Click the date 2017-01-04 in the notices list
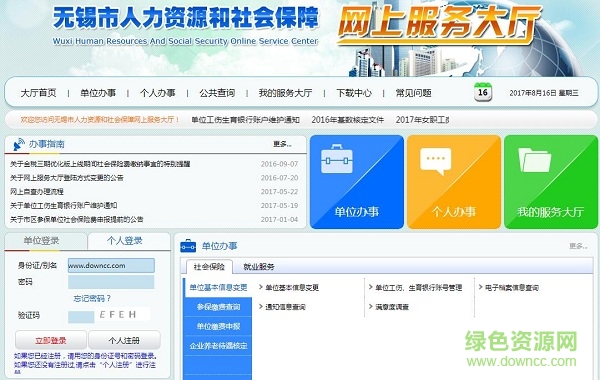 coord(279,219)
